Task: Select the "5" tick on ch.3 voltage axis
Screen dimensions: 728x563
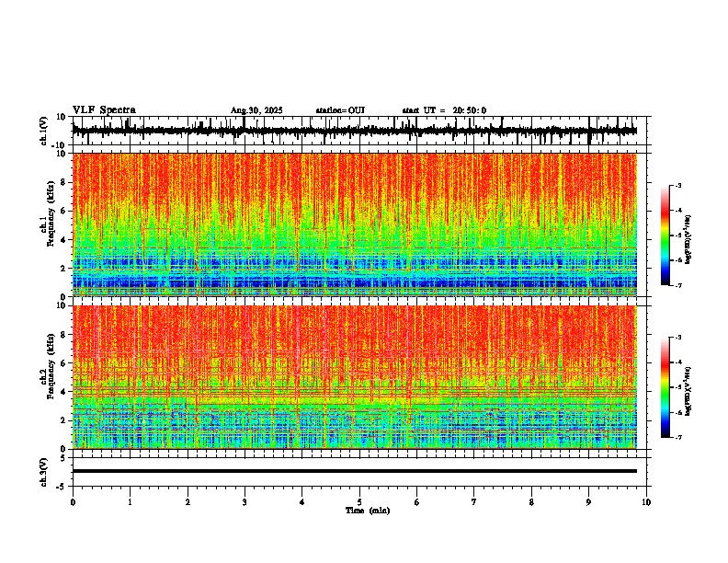Action: (x=64, y=458)
